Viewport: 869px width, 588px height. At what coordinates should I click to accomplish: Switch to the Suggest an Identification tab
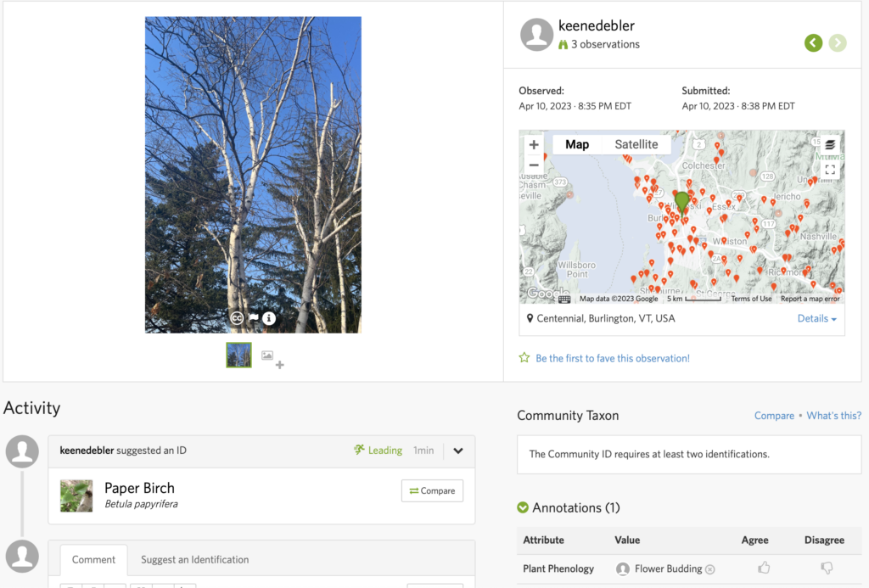click(194, 559)
